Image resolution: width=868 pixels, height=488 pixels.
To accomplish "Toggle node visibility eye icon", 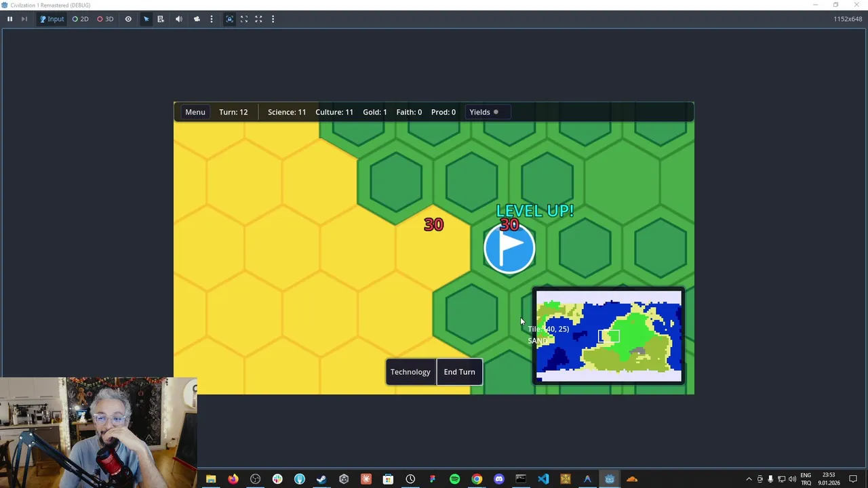I will pyautogui.click(x=128, y=19).
